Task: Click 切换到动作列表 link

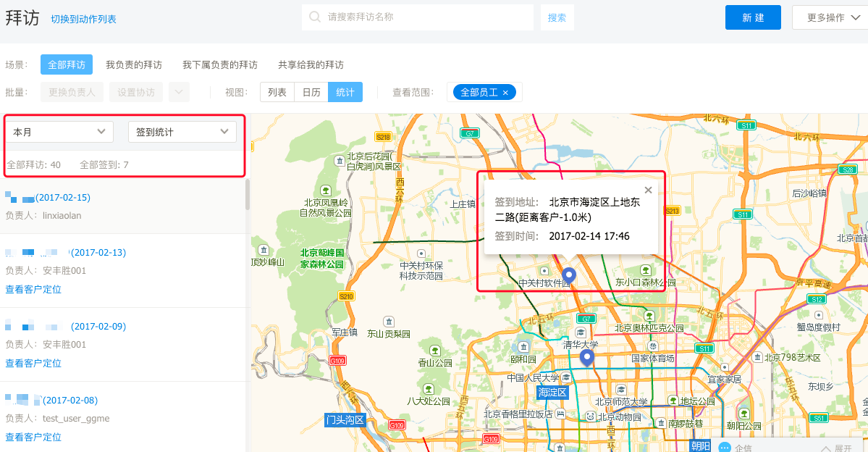Action: click(83, 20)
